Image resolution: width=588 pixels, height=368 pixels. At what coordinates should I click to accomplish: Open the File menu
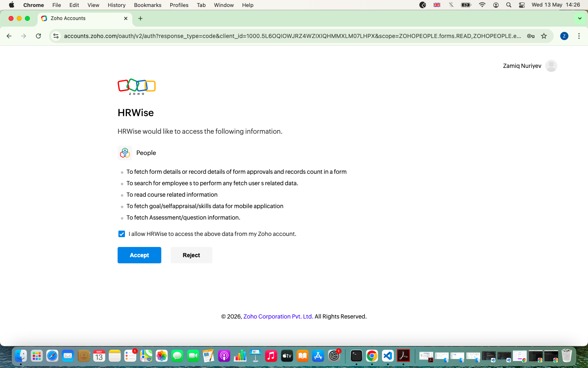[x=57, y=5]
